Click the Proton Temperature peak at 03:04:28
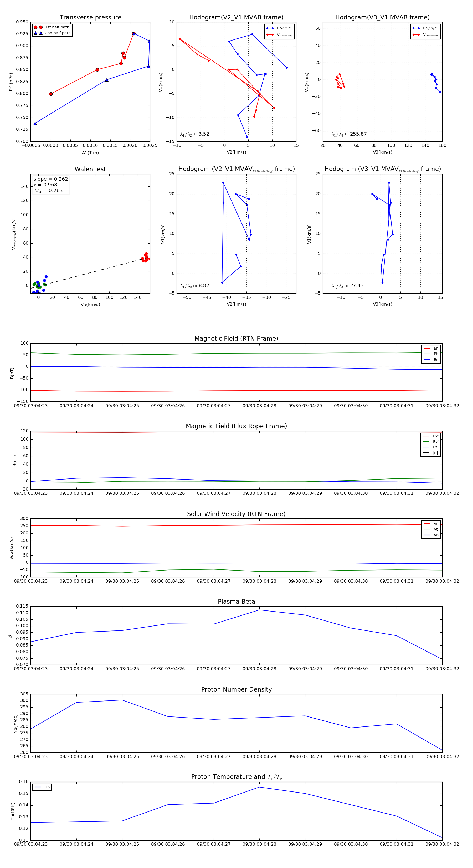The image size is (473, 868). pos(259,787)
